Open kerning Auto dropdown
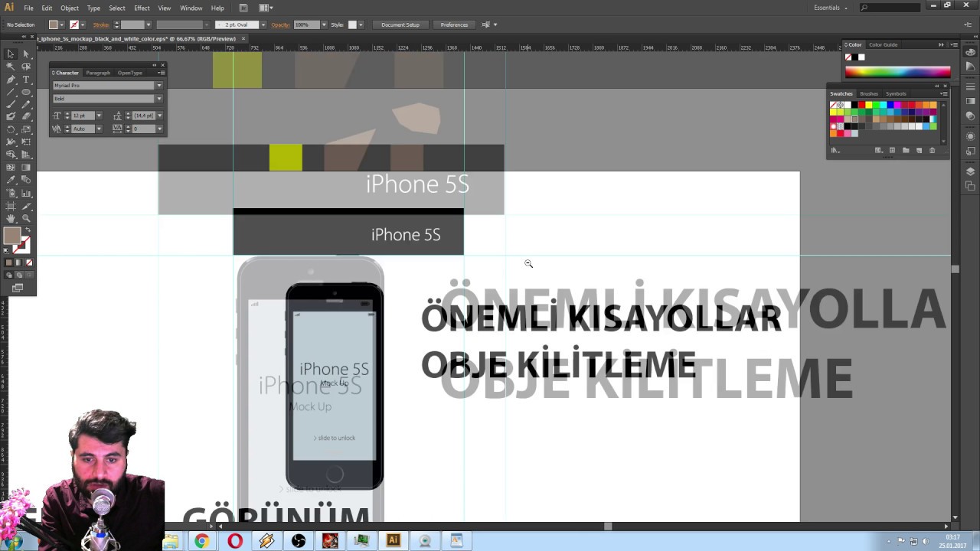This screenshot has width=980, height=551. tap(99, 129)
